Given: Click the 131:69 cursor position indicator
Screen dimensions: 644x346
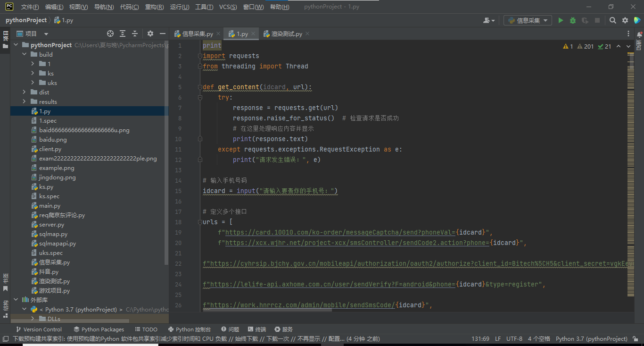Looking at the screenshot, I should (480, 338).
